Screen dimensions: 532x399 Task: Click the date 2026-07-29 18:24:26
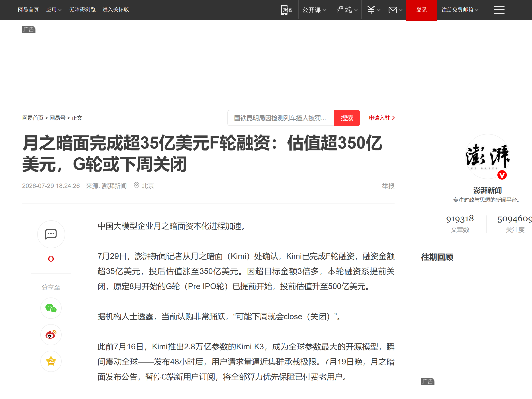click(x=51, y=186)
